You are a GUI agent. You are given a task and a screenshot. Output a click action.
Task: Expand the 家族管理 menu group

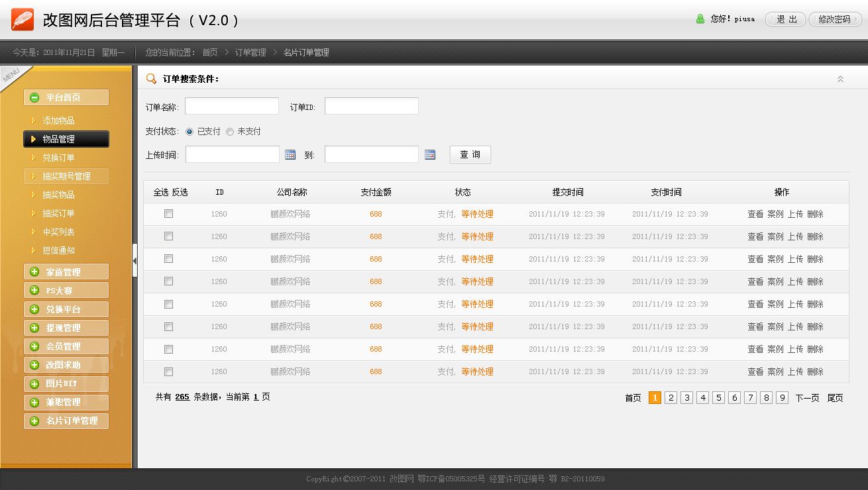(66, 272)
